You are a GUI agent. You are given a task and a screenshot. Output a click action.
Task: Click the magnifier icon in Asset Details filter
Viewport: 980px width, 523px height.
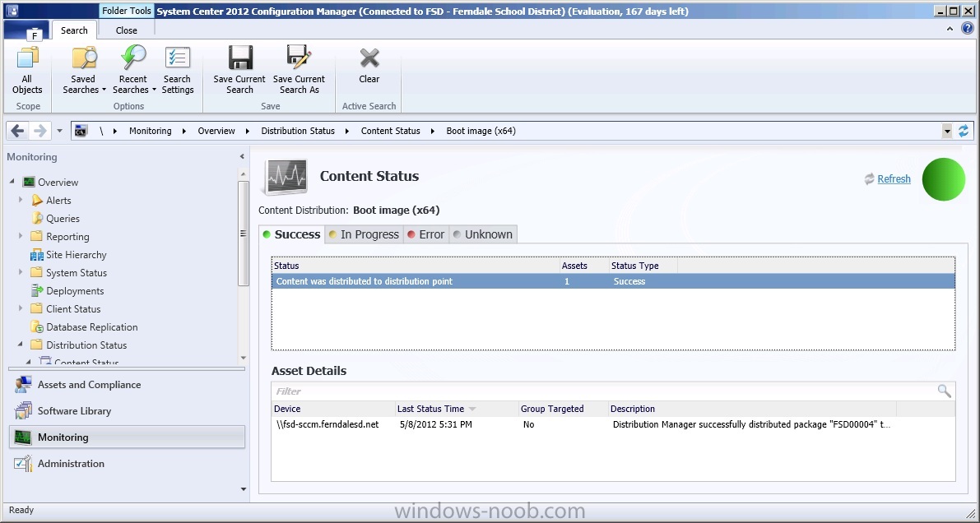click(944, 391)
